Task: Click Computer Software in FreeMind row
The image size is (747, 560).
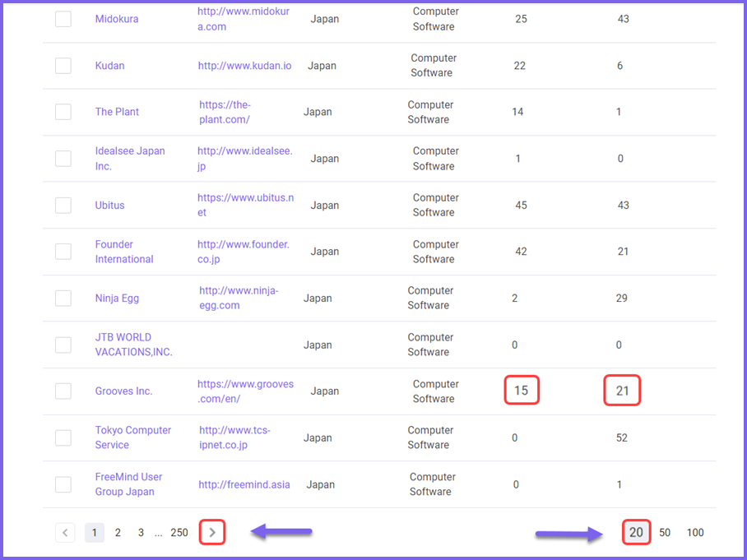Action: pyautogui.click(x=432, y=484)
